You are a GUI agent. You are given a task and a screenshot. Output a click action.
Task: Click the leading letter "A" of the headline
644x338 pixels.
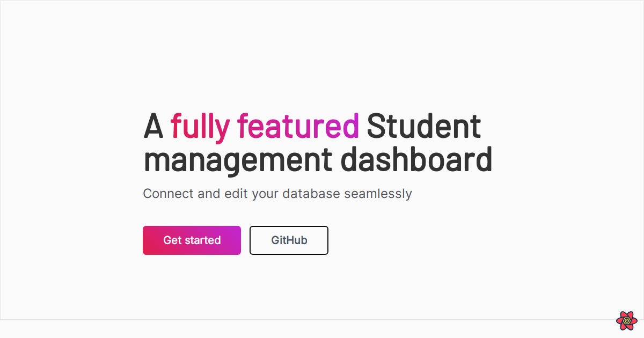(x=153, y=127)
